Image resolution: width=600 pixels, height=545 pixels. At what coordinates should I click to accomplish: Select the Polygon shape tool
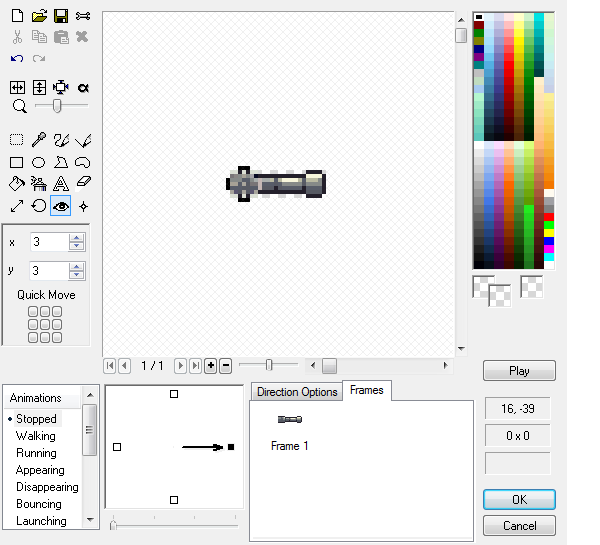[x=61, y=162]
